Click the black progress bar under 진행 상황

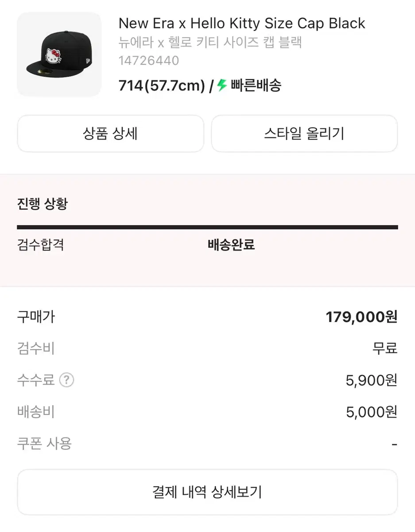coord(207,227)
